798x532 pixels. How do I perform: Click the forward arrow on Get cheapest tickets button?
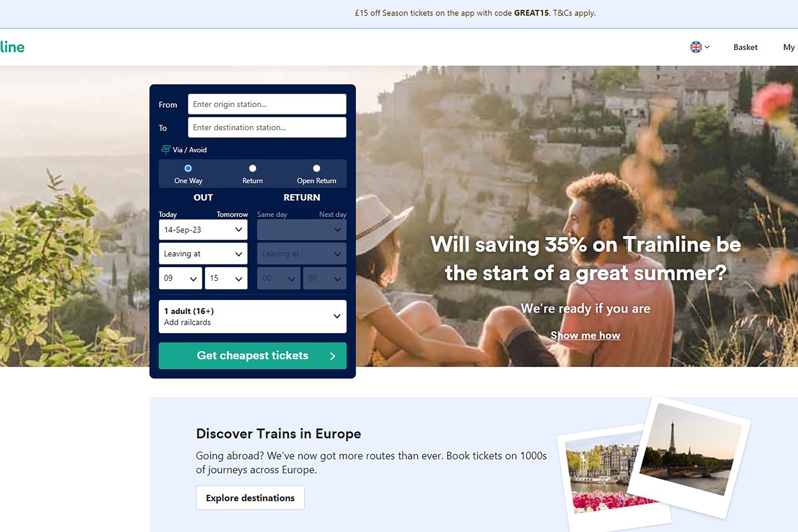click(333, 355)
